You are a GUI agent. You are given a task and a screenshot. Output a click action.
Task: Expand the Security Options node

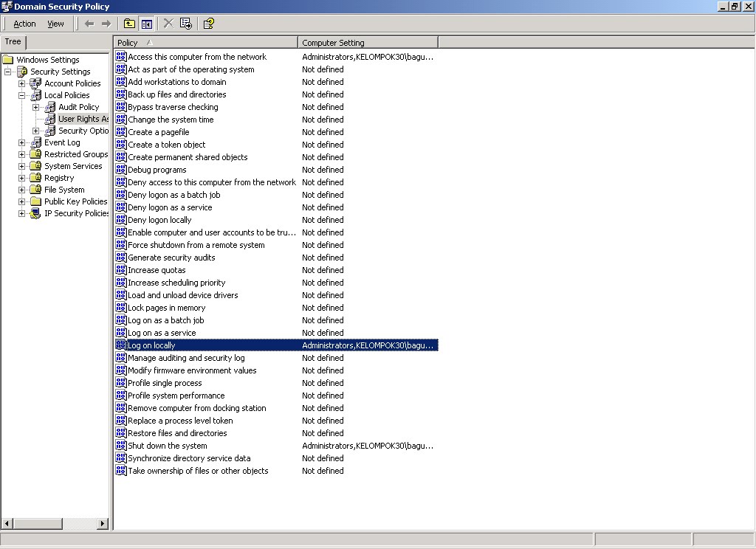(x=35, y=131)
